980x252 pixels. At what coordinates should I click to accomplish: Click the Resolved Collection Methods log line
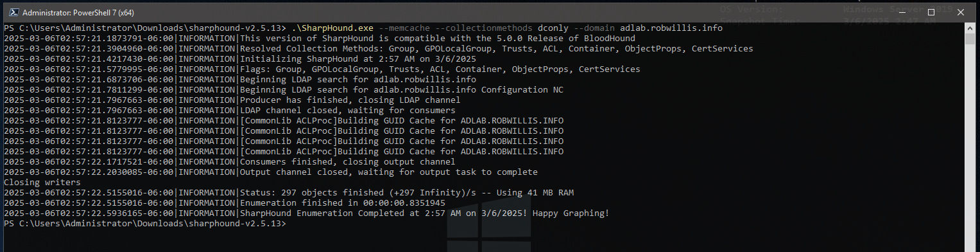pos(378,49)
